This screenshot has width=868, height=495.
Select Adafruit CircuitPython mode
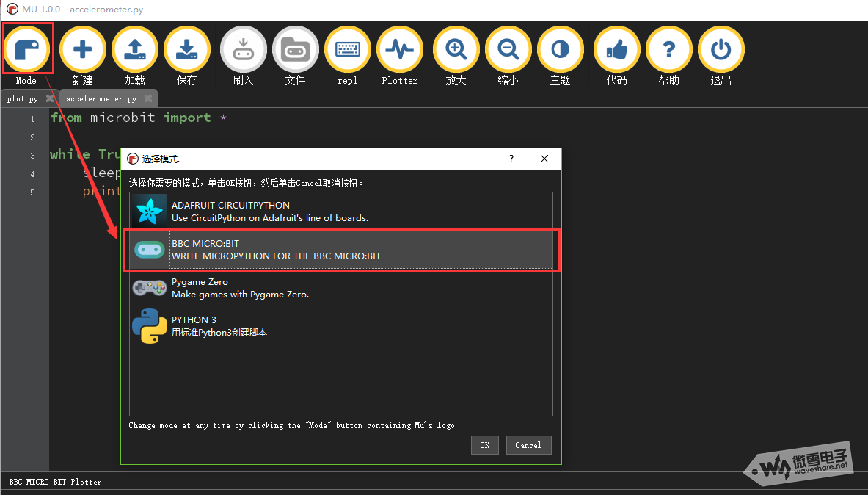click(340, 212)
